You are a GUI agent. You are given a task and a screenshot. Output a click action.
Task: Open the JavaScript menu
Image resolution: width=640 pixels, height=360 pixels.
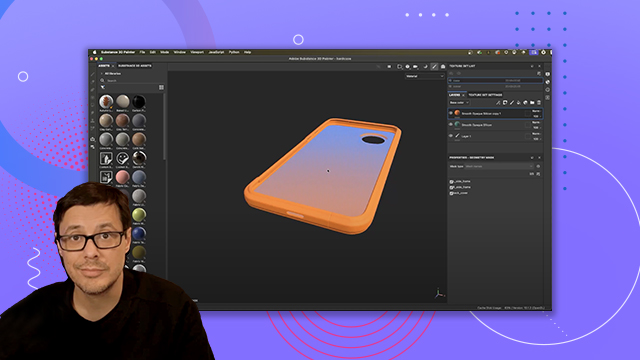[216, 52]
